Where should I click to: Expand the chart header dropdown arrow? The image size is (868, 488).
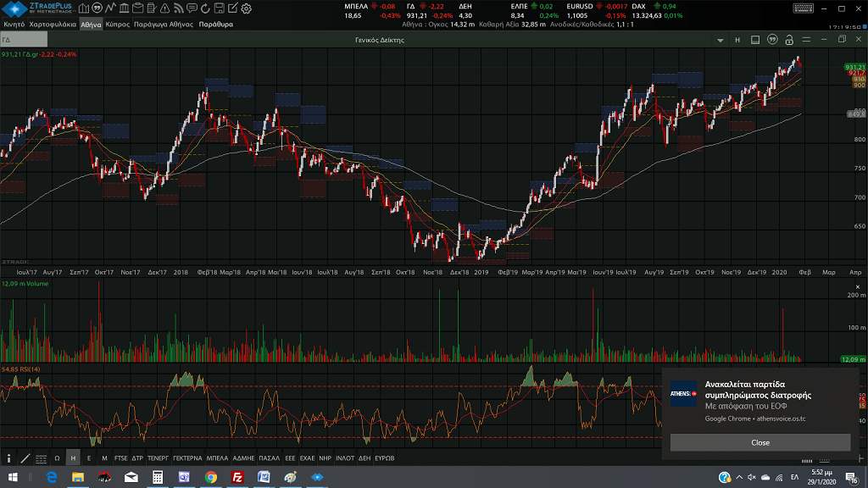721,40
